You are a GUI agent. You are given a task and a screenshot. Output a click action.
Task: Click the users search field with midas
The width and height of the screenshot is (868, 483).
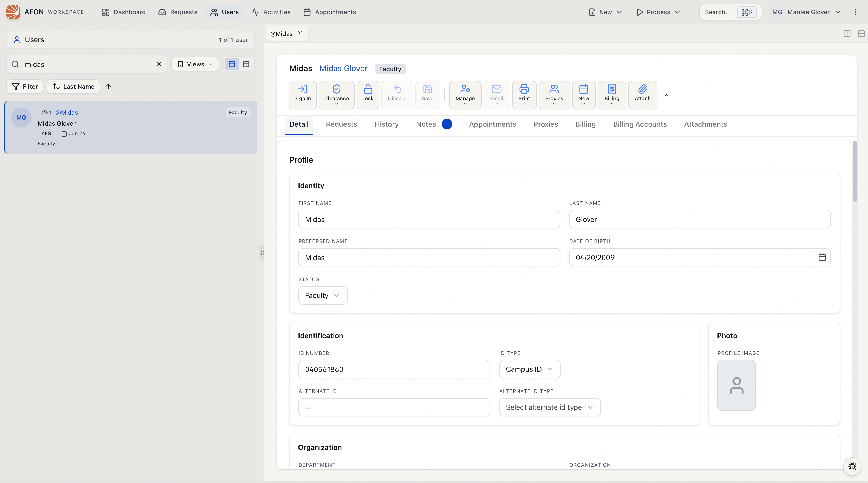click(87, 64)
